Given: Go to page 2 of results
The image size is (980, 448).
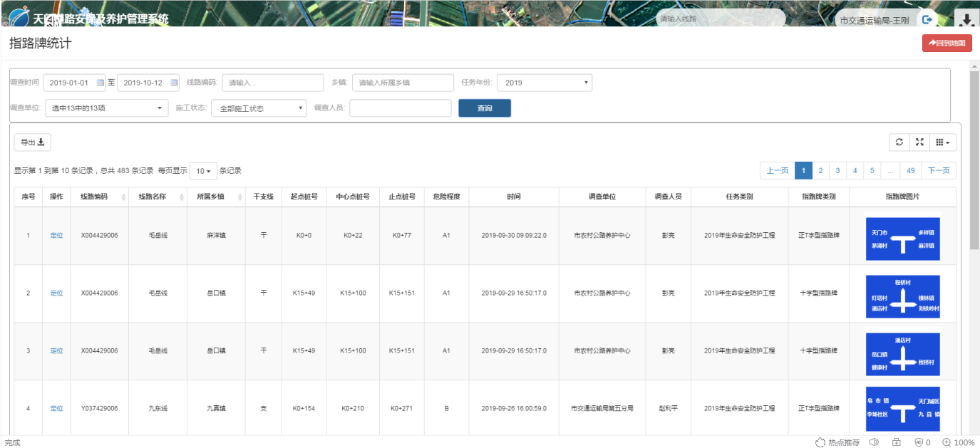Looking at the screenshot, I should coord(820,171).
